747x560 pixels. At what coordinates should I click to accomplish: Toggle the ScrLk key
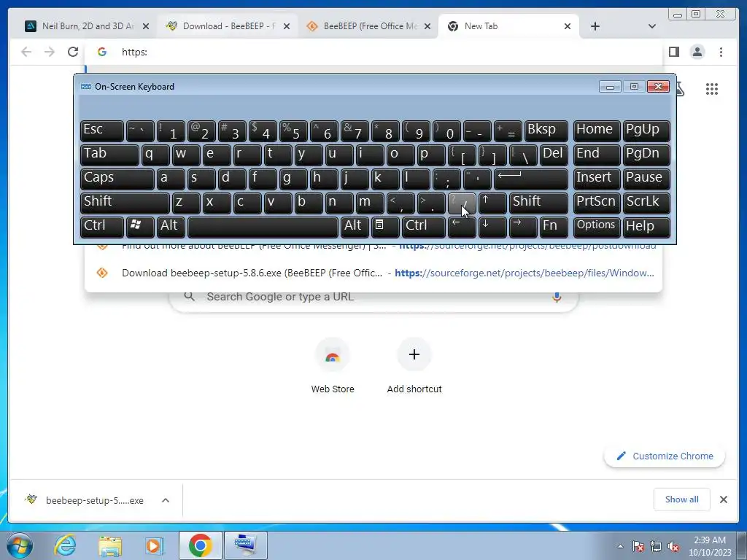click(x=646, y=203)
